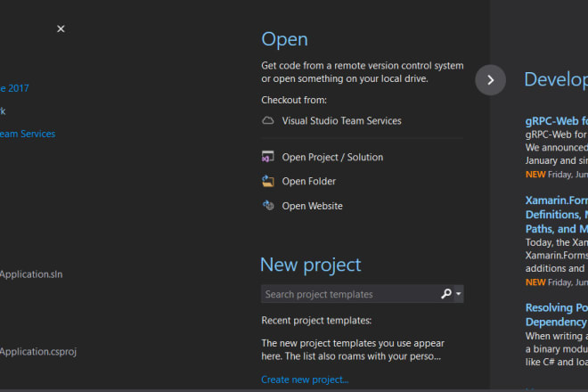The height and width of the screenshot is (392, 588).
Task: Click the magnifier icon in the template search
Action: coord(445,294)
